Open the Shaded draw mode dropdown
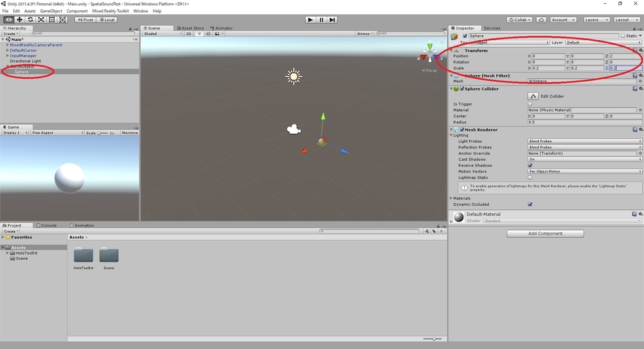Viewport: 644px width, 349px height. [162, 34]
